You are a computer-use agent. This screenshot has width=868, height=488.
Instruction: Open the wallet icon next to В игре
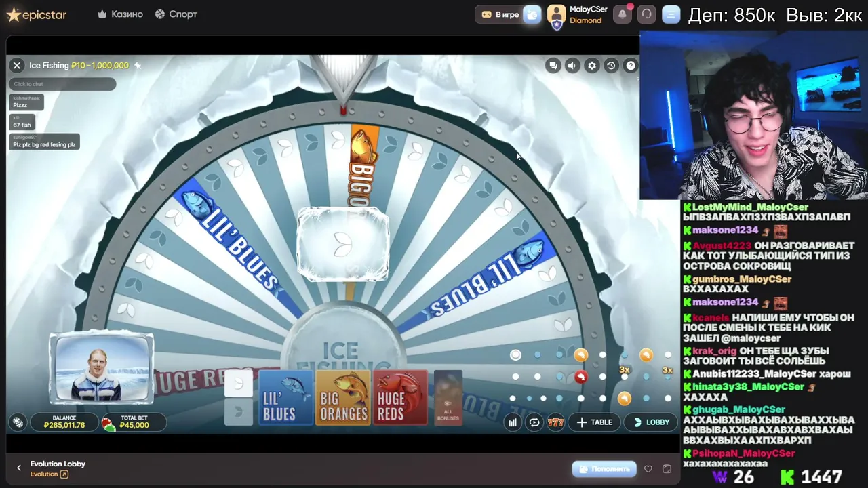coord(532,14)
